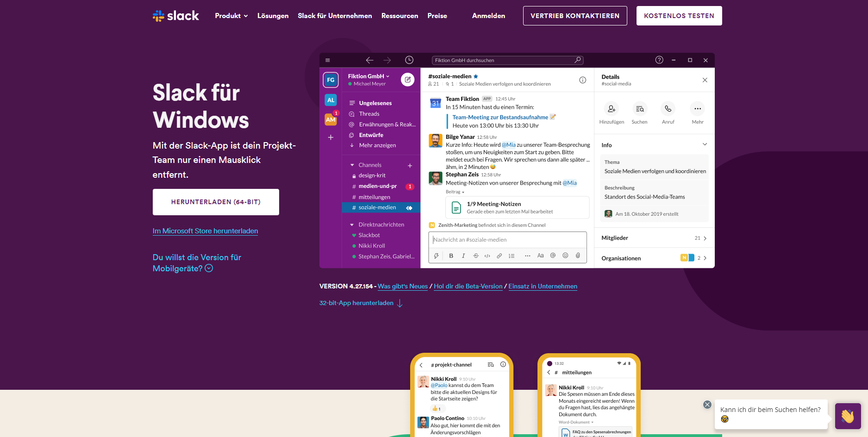This screenshot has width=868, height=437.
Task: Toggle italic formatting in message box
Action: (463, 256)
